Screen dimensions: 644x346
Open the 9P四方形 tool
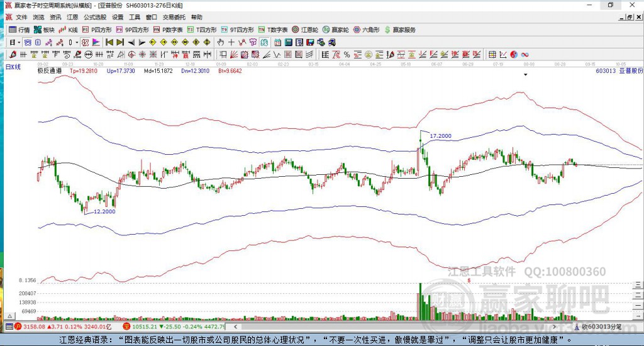[x=132, y=30]
